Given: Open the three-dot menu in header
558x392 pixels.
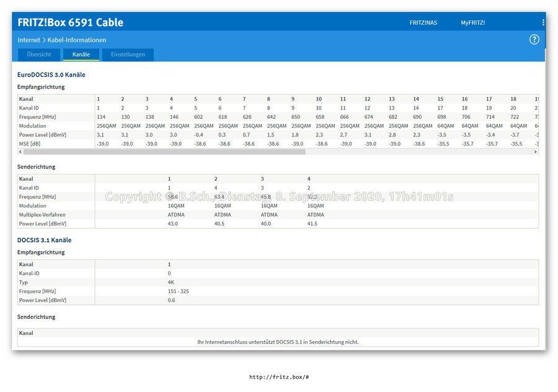Looking at the screenshot, I should 543,22.
